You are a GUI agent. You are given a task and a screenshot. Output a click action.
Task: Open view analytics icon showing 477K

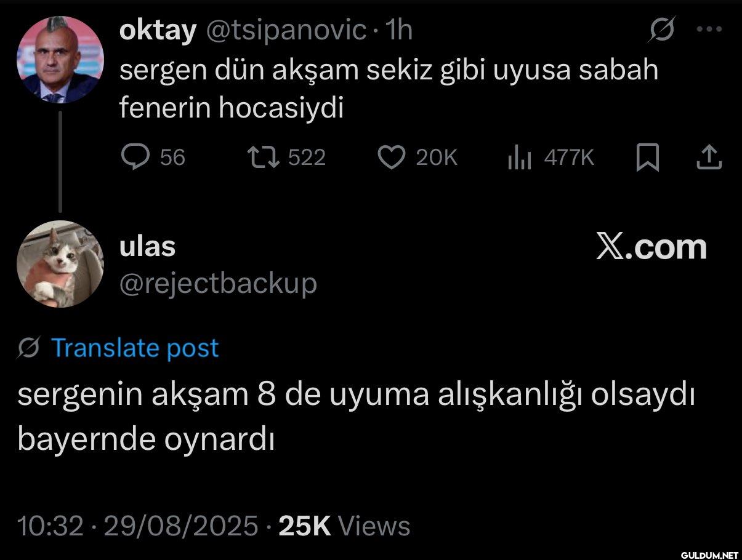[x=519, y=159]
